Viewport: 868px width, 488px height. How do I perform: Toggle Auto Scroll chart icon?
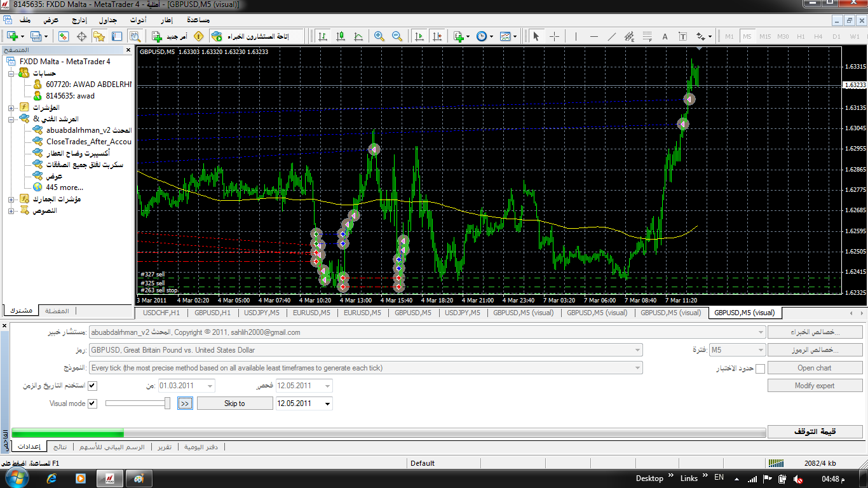click(x=419, y=36)
